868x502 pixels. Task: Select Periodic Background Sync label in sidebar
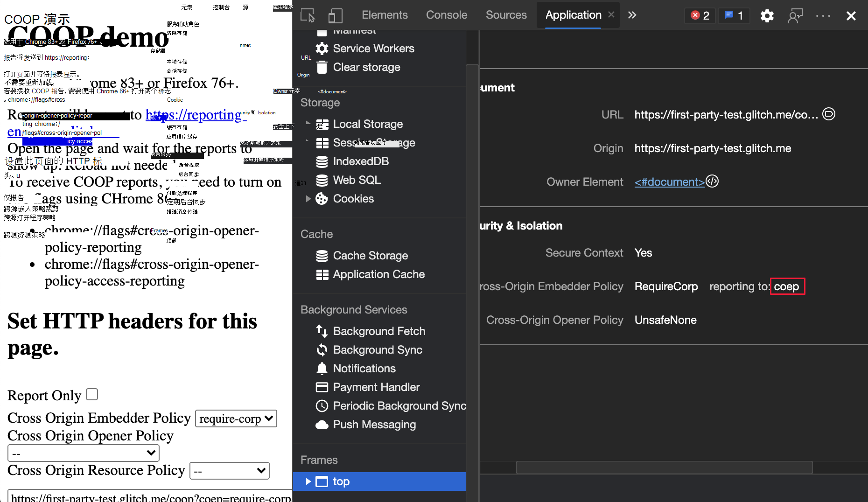coord(399,406)
